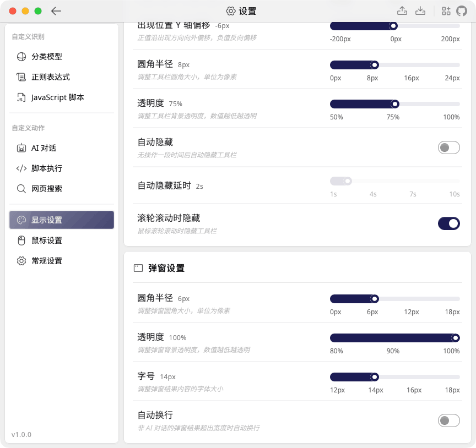Click the 显示设置 palette icon

pyautogui.click(x=21, y=220)
